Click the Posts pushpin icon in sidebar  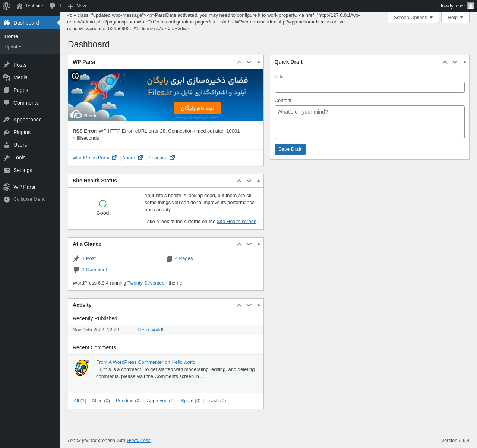point(7,65)
